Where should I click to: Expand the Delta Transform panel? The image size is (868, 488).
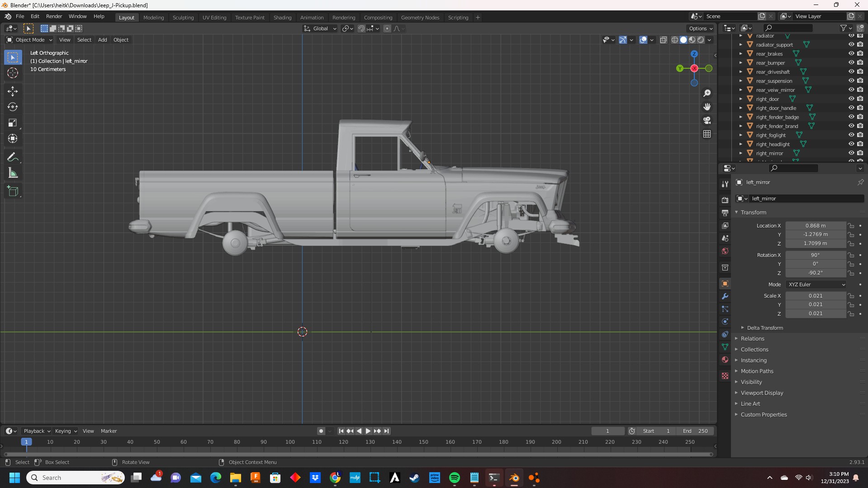click(764, 328)
